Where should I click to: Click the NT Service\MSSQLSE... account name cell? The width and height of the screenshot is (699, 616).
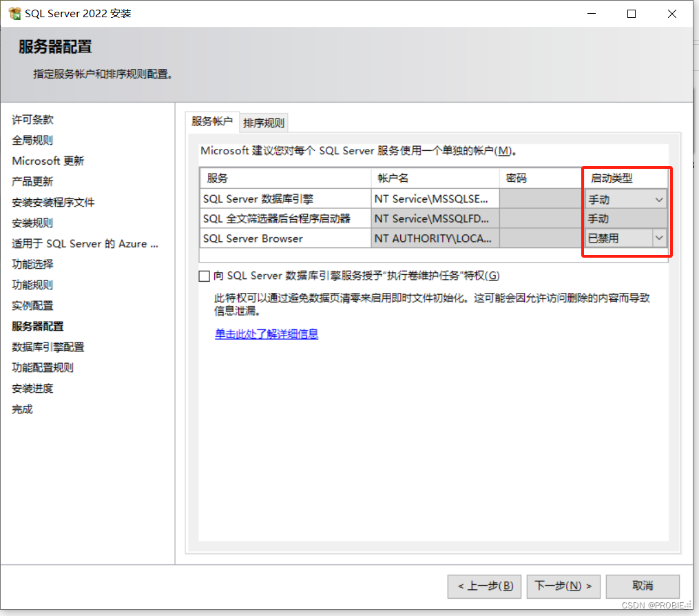[435, 198]
